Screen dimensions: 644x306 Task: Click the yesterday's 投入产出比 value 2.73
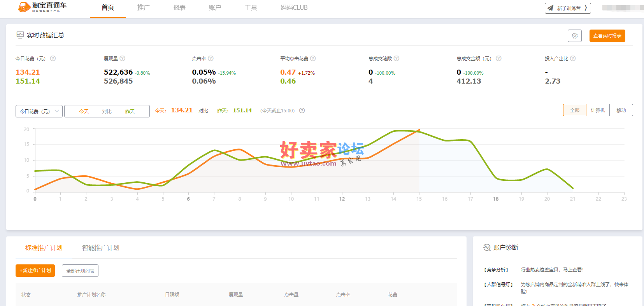tap(553, 81)
